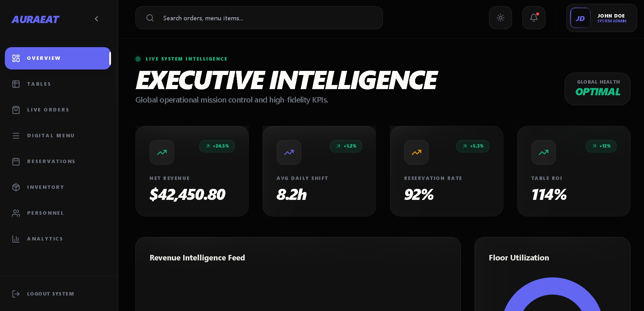Go to Live Orders page

coord(48,110)
